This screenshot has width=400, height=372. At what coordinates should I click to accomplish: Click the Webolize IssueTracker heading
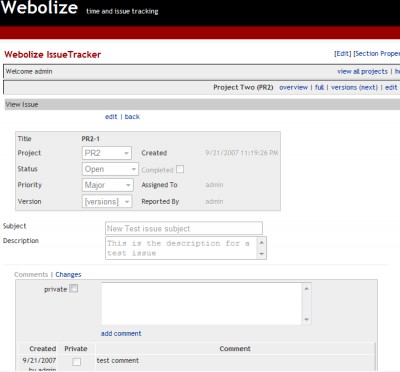pos(53,55)
